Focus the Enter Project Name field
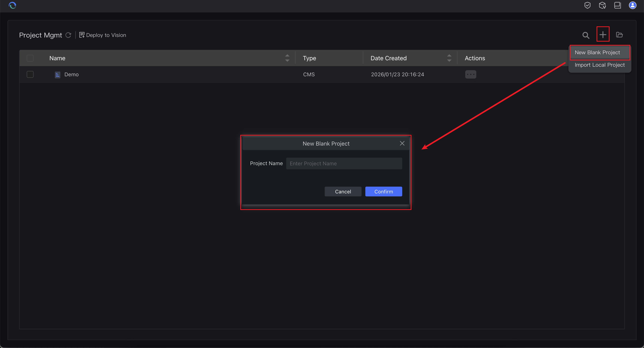 [344, 163]
